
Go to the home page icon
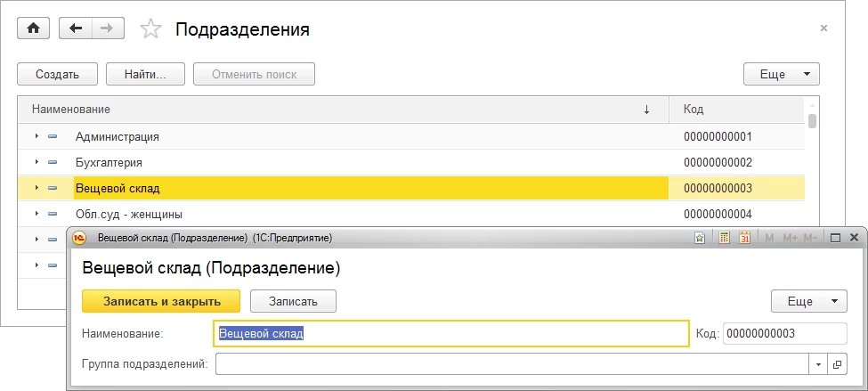click(34, 29)
